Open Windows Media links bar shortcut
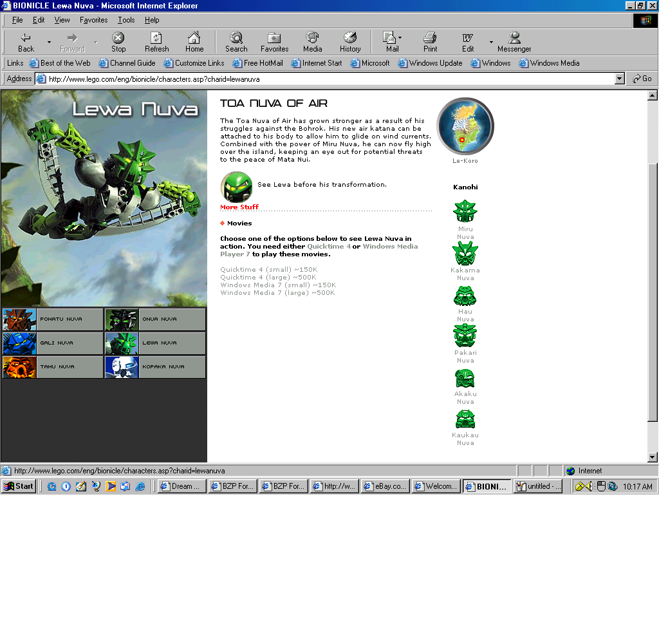 (x=549, y=63)
